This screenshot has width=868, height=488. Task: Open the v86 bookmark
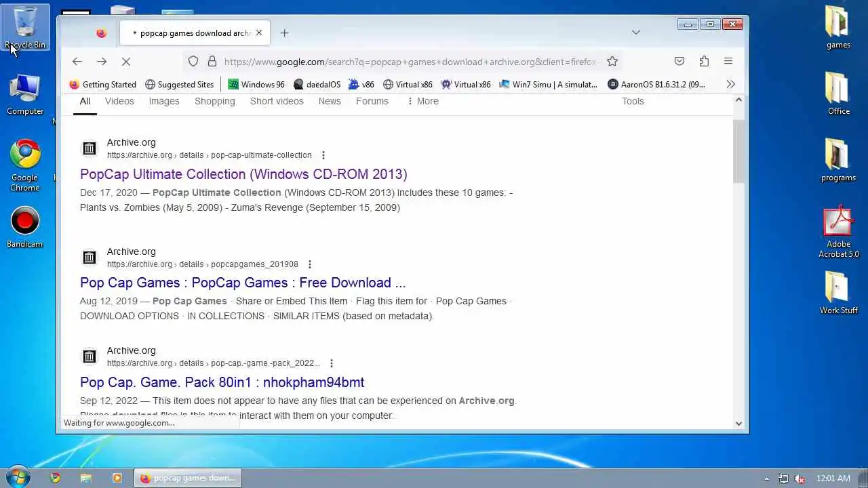pyautogui.click(x=361, y=85)
